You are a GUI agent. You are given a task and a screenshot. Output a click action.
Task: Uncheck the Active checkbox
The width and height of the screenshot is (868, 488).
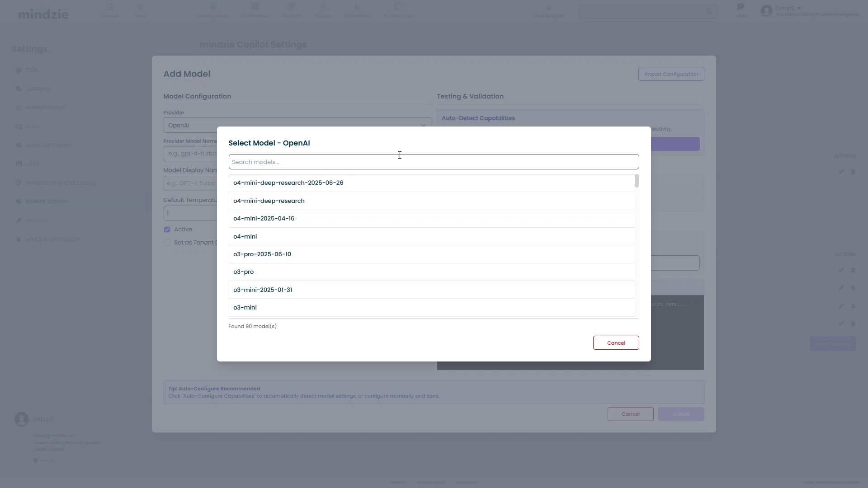coord(167,230)
